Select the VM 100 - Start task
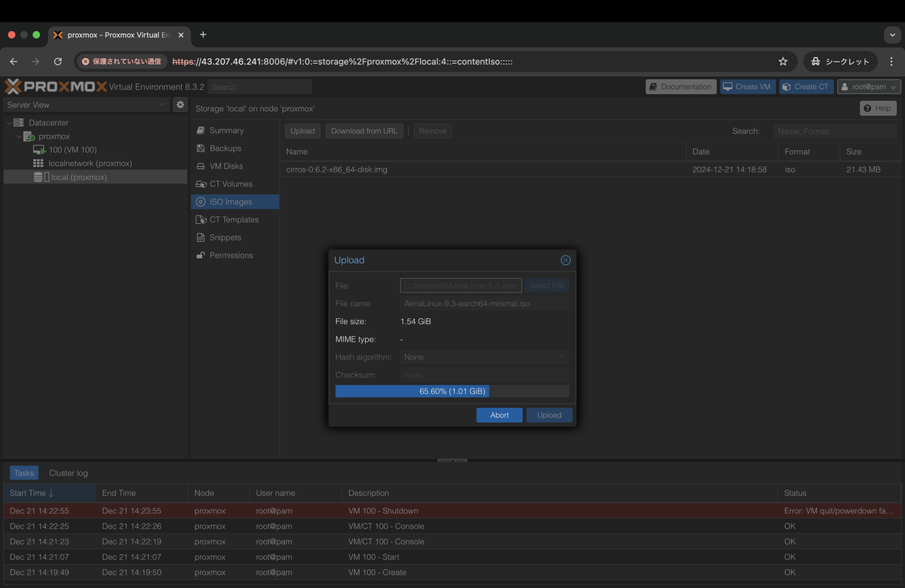The image size is (905, 588). coord(452,557)
